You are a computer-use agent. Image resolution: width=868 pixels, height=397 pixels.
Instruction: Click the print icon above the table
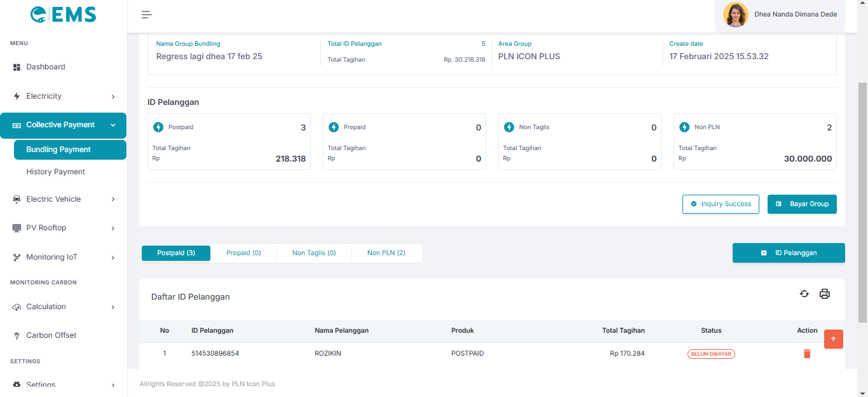[x=824, y=294]
